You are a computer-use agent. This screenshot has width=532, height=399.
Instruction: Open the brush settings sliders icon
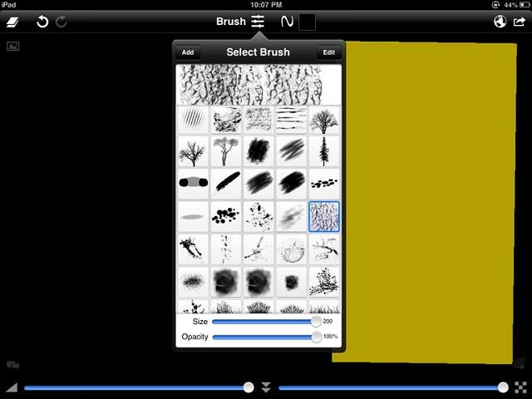pyautogui.click(x=259, y=22)
